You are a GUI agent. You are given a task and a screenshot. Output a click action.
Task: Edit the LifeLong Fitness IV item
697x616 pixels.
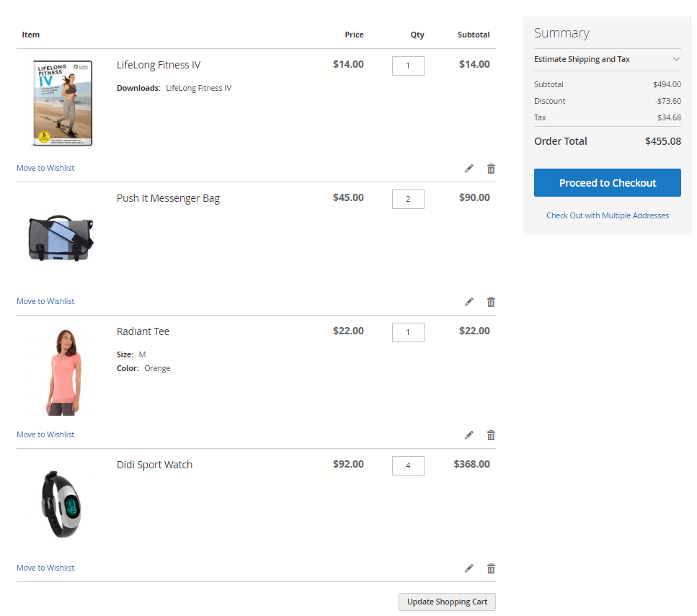[469, 169]
